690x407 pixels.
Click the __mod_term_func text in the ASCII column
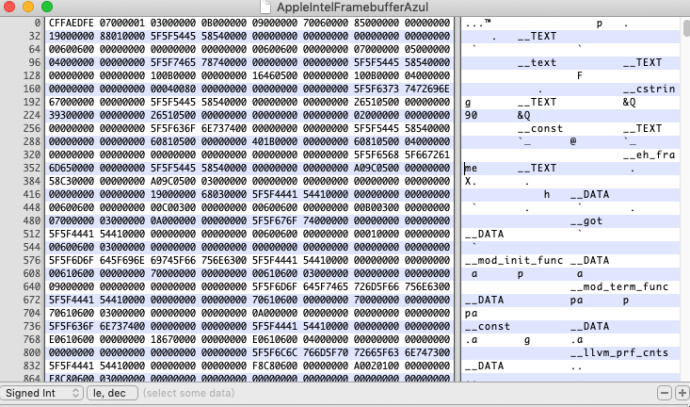point(620,287)
